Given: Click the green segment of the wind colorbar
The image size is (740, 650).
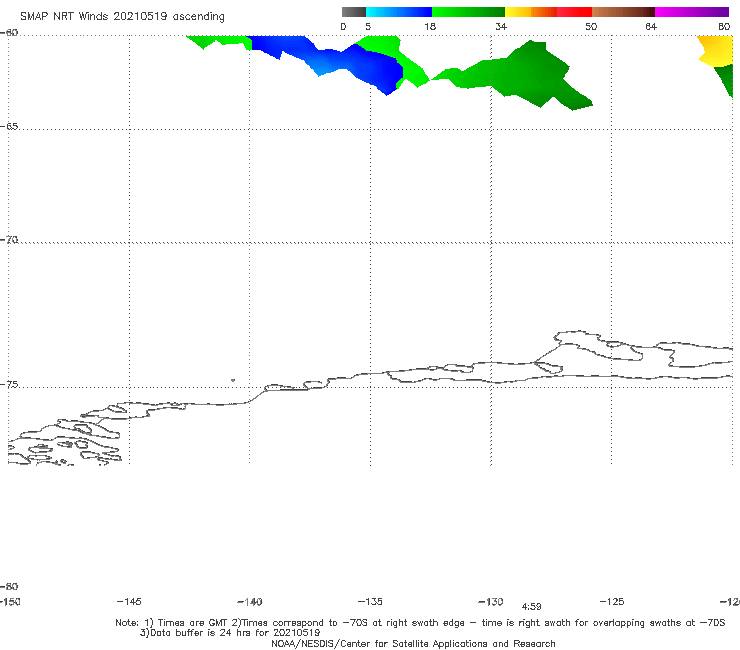Looking at the screenshot, I should (x=468, y=12).
